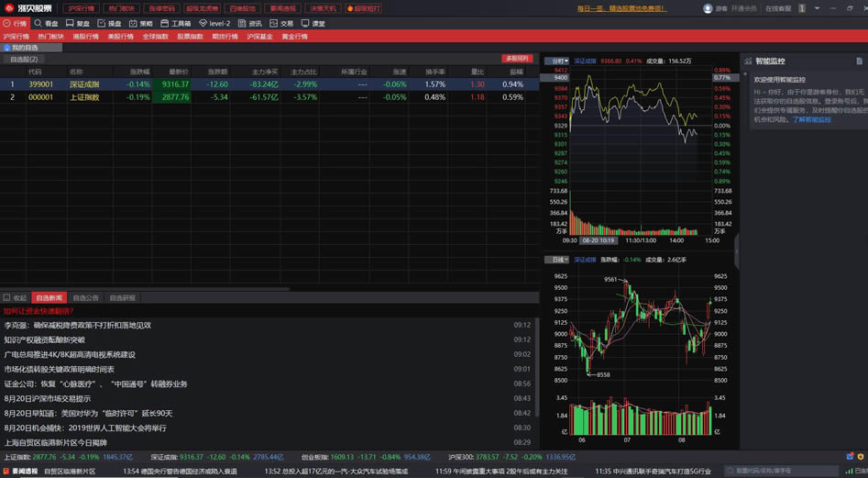The image size is (868, 478).
Task: Switch to the 自选公告 tab
Action: tap(86, 298)
